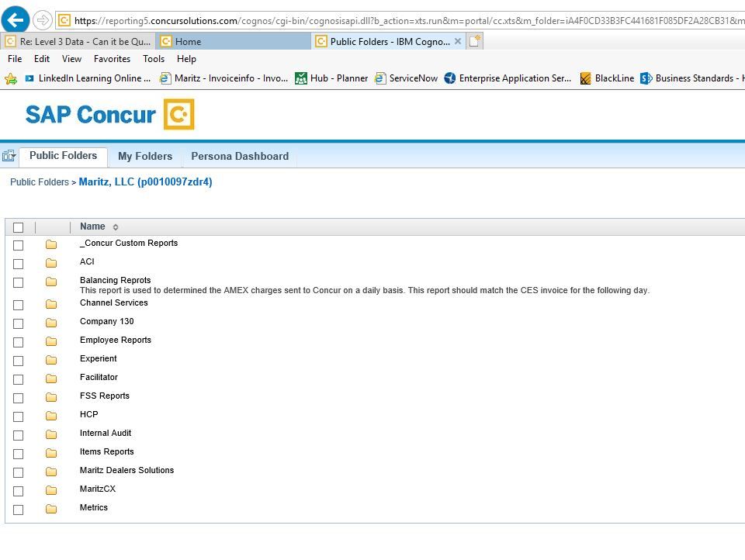This screenshot has height=560, width=745.
Task: Click the browser Forward arrow button
Action: pyautogui.click(x=42, y=20)
